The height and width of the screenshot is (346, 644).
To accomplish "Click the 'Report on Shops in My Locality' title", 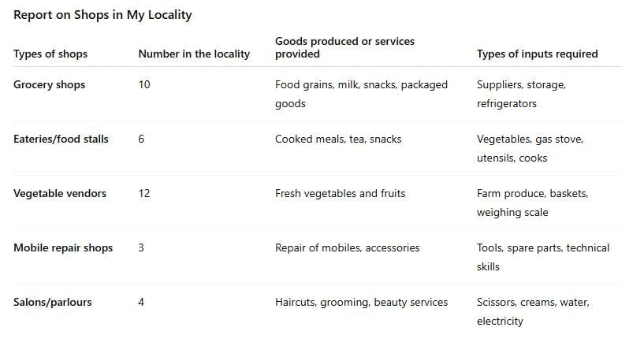I will pos(102,15).
